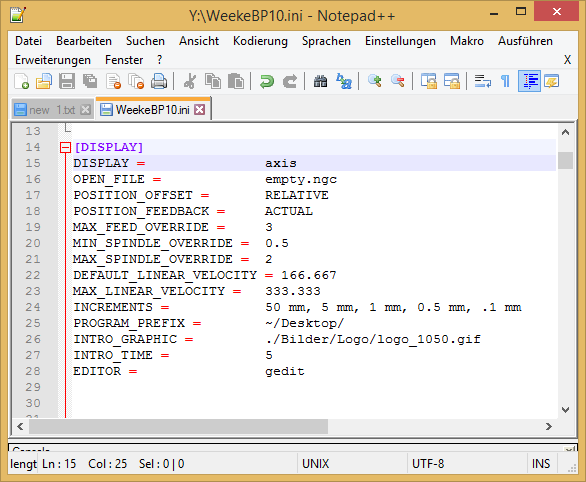Open the ? help menu
This screenshot has height=482, width=586.
(160, 60)
